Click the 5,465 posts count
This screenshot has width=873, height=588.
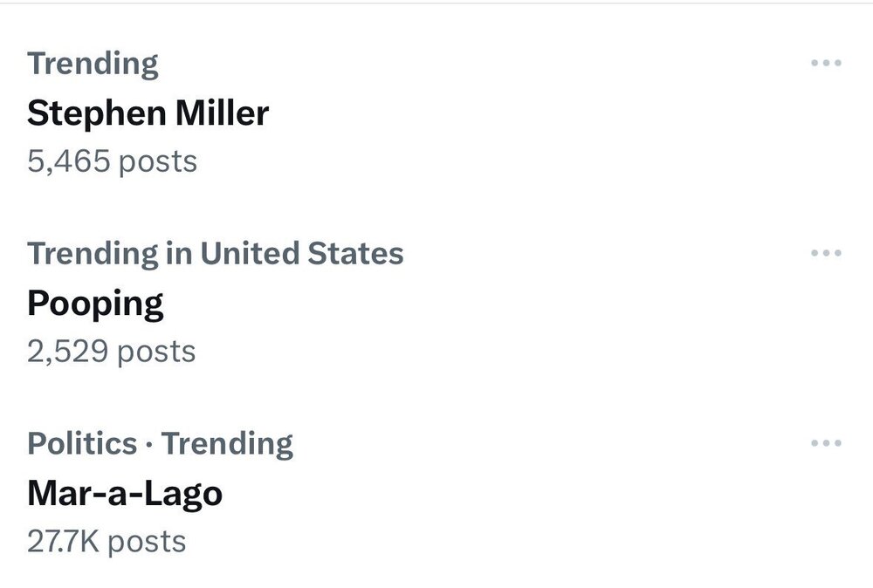(x=112, y=161)
